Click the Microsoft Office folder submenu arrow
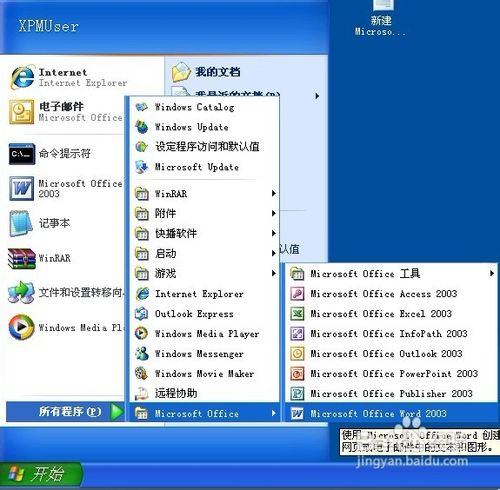 click(273, 413)
